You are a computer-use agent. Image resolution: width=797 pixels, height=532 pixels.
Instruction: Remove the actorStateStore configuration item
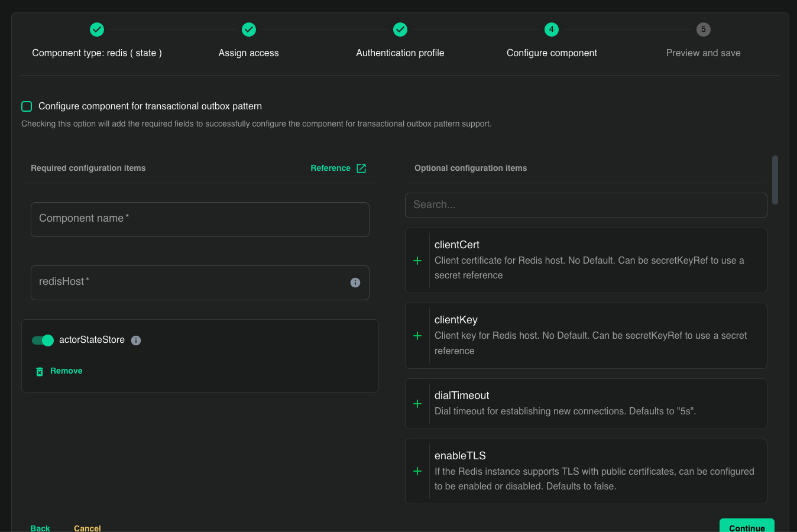point(59,371)
